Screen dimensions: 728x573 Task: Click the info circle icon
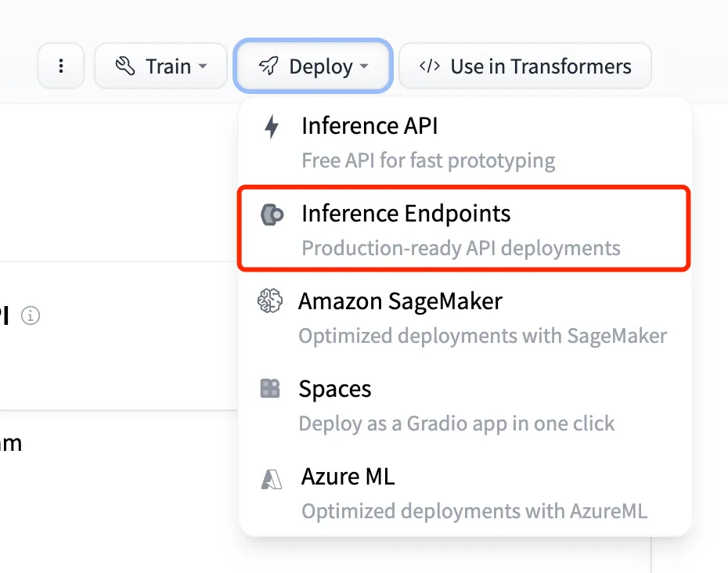(31, 315)
